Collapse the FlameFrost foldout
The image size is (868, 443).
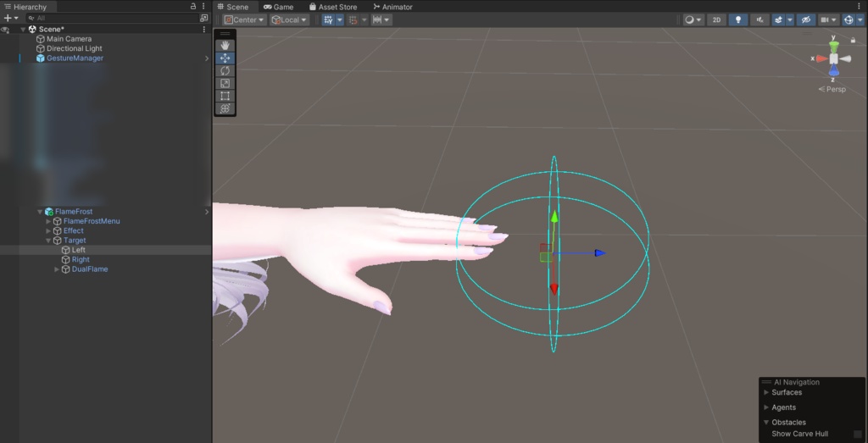[40, 211]
